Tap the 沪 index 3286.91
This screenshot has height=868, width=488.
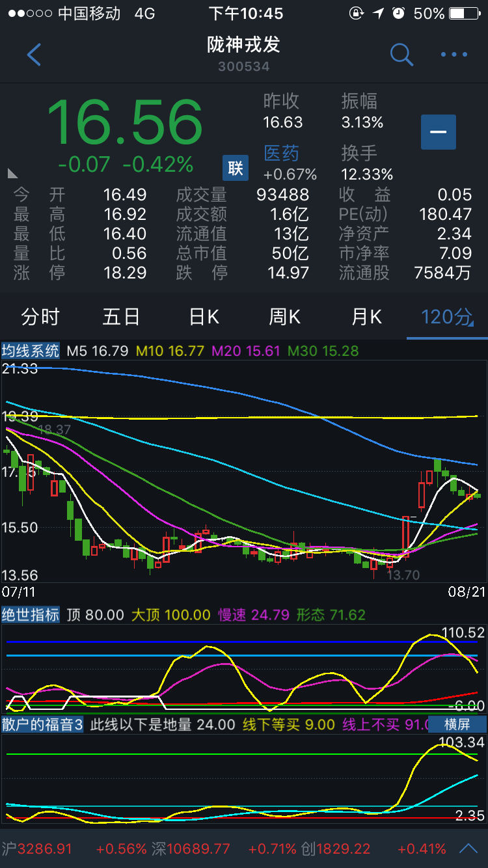coord(36,848)
